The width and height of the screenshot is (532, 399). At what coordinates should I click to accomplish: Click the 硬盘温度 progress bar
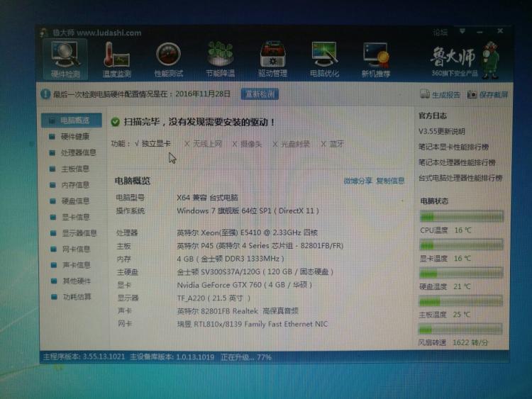(x=461, y=273)
